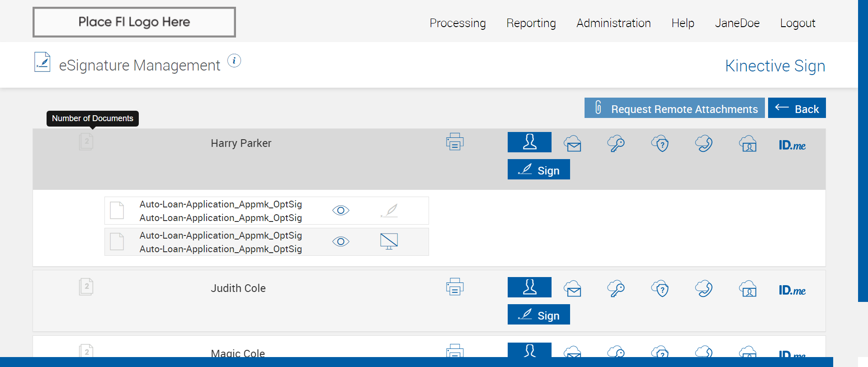Click the info icon beside eSignature Management
The height and width of the screenshot is (367, 868).
(234, 61)
